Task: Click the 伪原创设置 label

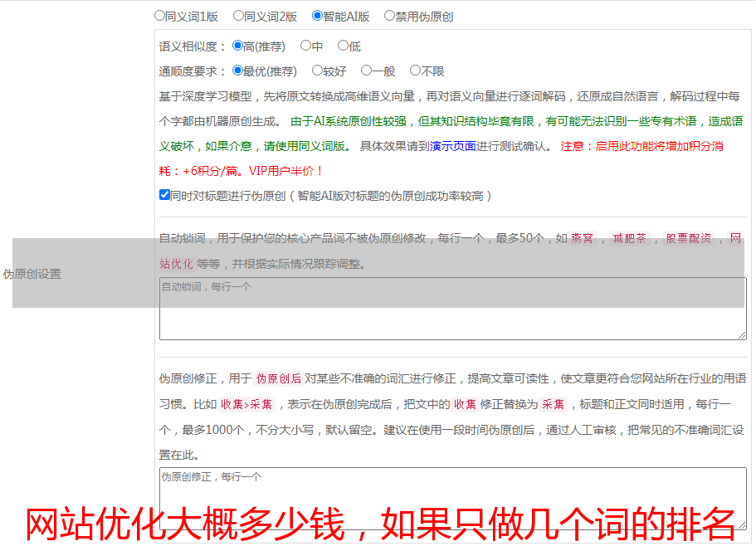Action: click(32, 274)
